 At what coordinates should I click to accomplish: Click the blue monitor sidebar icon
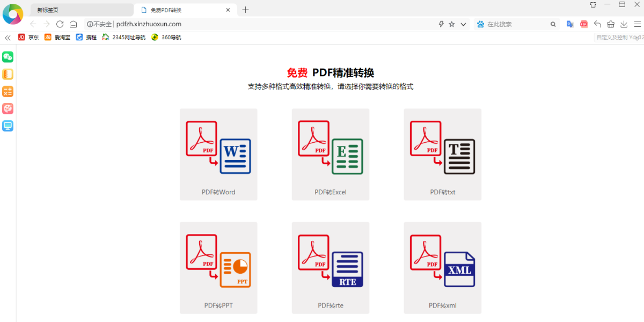(8, 126)
